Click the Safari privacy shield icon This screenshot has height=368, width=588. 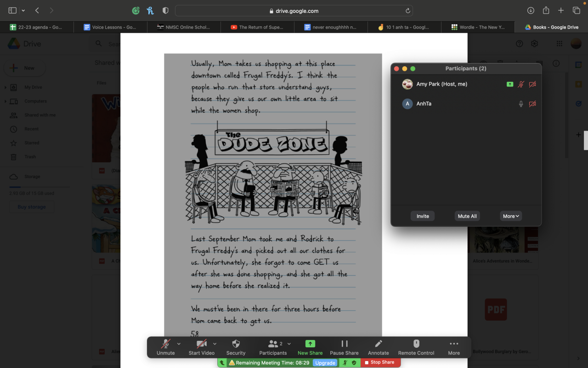(x=165, y=11)
